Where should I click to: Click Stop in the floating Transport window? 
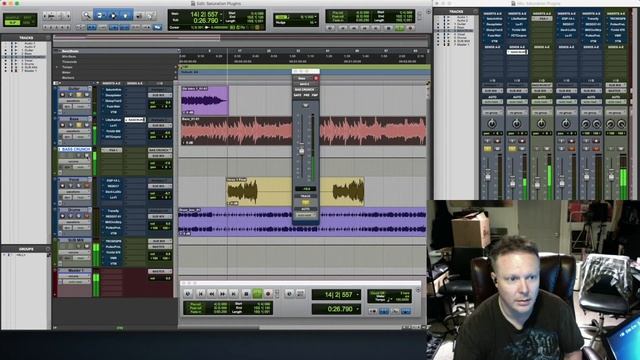click(246, 293)
